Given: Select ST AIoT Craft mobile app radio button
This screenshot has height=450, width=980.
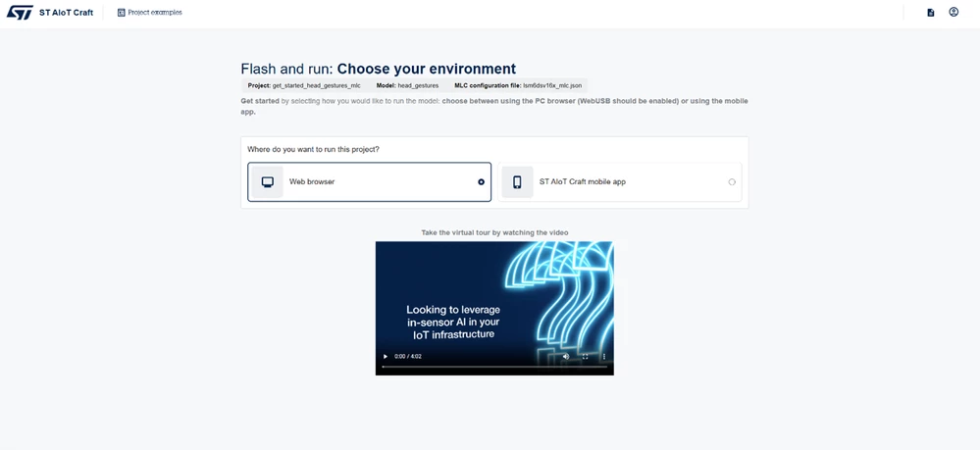Looking at the screenshot, I should point(732,182).
